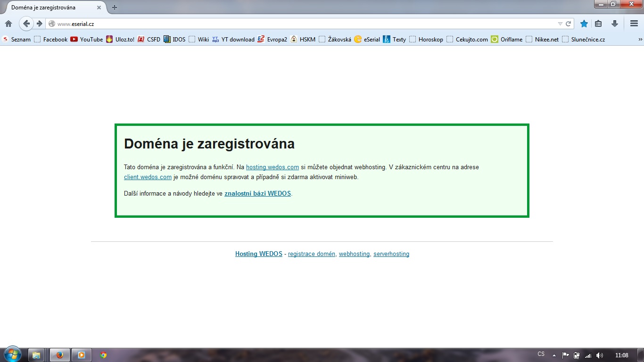644x362 pixels.
Task: Open the power and battery tray icon
Action: (577, 355)
